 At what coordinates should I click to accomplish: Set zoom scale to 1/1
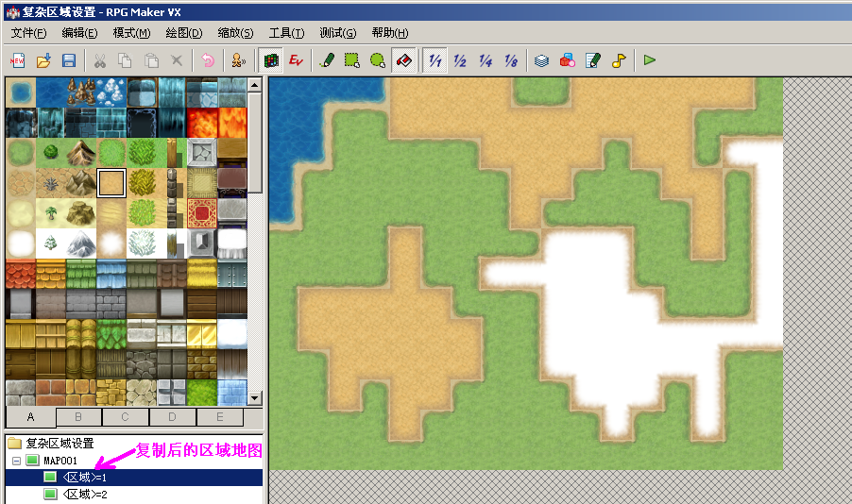click(435, 60)
